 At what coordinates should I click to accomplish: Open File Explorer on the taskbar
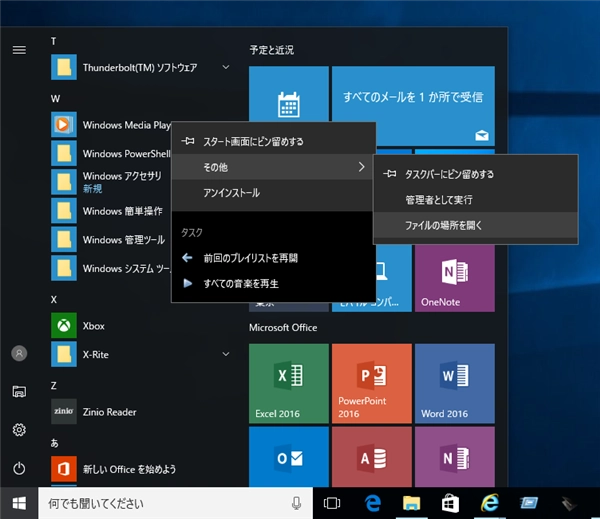pyautogui.click(x=411, y=503)
